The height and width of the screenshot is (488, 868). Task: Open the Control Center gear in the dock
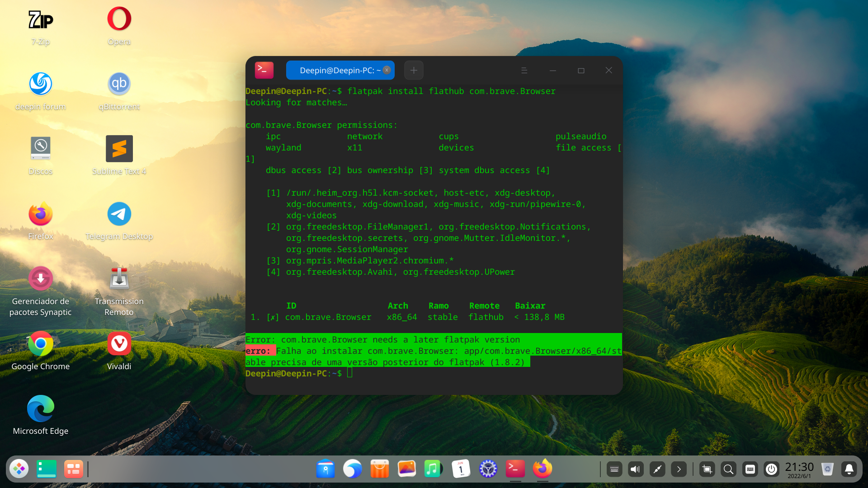pyautogui.click(x=488, y=469)
